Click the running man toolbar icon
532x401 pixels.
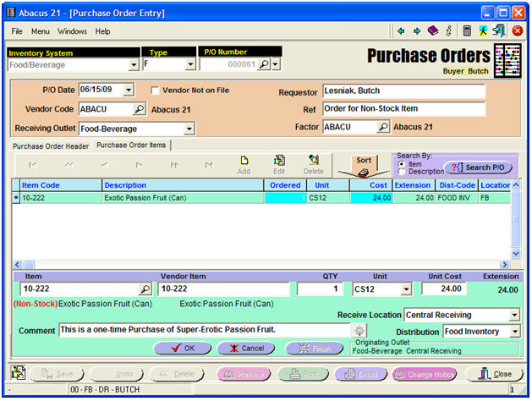point(482,31)
